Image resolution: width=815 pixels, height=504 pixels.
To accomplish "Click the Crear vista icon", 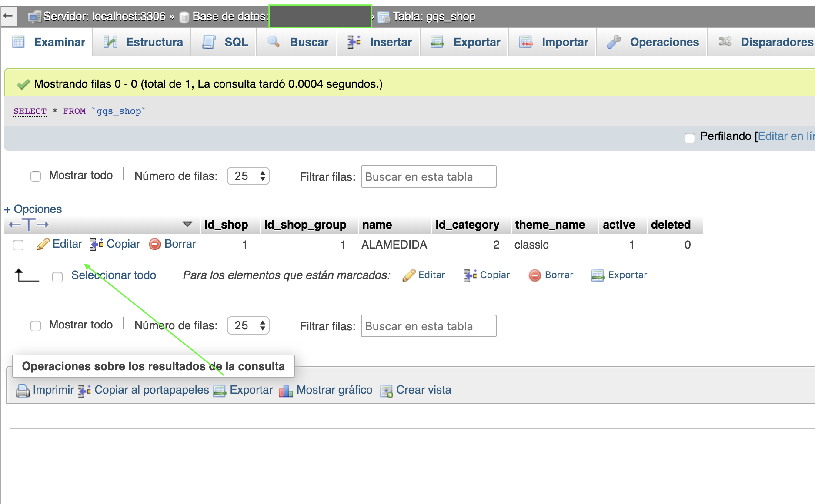I will tap(386, 391).
